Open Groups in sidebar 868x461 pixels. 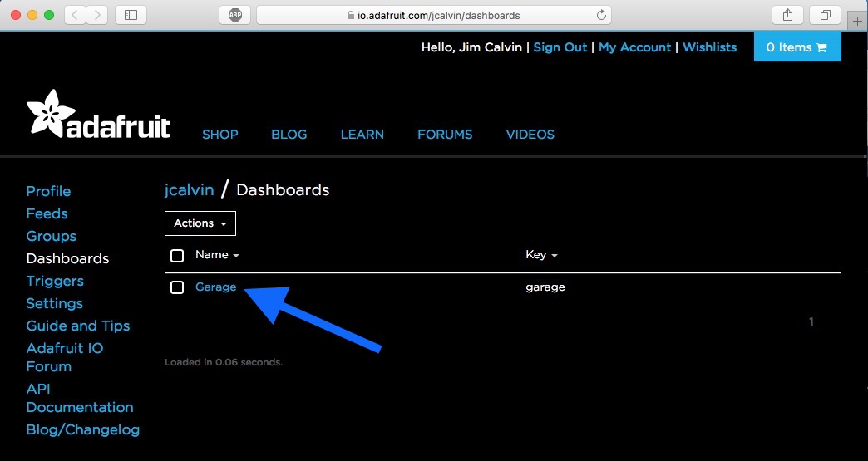coord(51,236)
